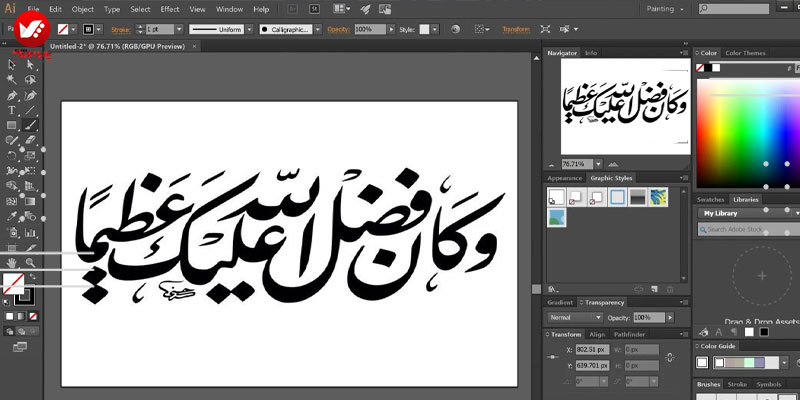Open the Calligraphic brush definition dropdown

tap(318, 30)
